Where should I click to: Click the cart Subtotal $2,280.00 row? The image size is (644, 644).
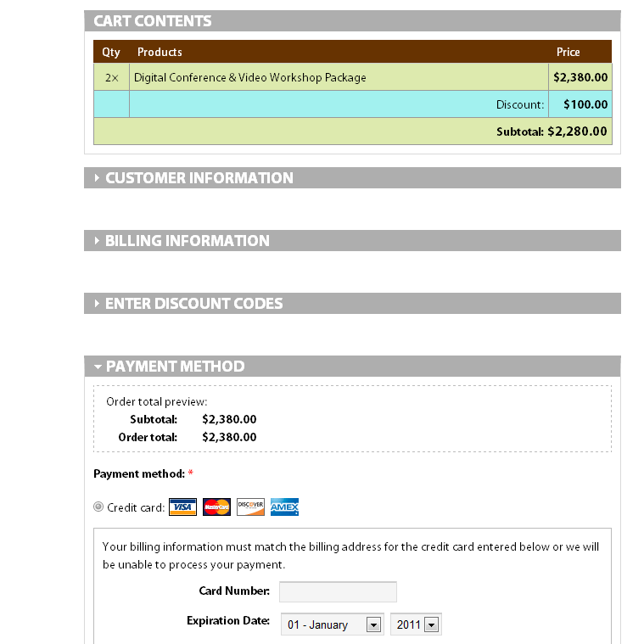pos(552,132)
